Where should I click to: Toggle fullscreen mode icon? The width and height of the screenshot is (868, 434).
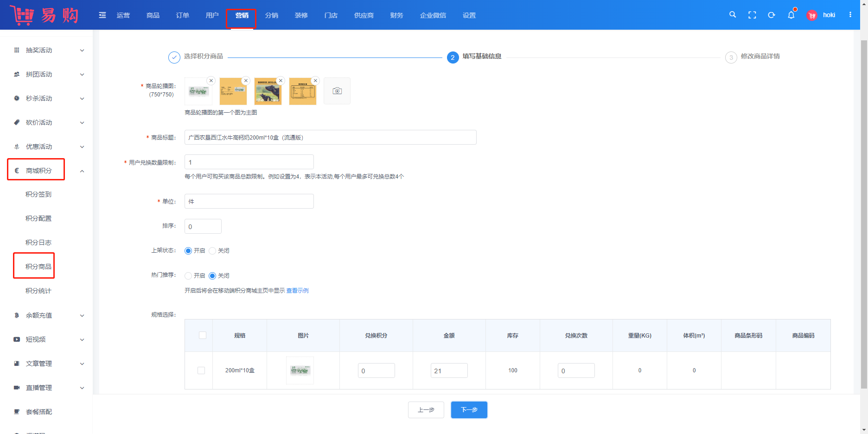click(752, 15)
